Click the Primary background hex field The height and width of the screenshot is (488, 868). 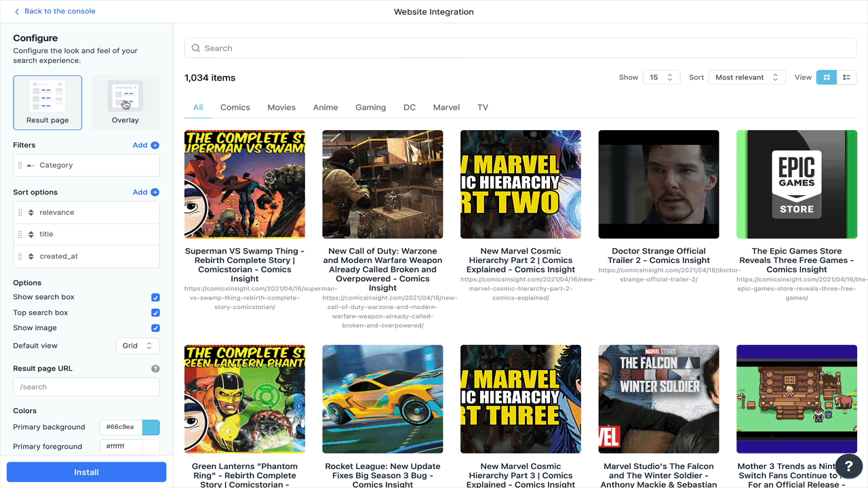click(121, 427)
